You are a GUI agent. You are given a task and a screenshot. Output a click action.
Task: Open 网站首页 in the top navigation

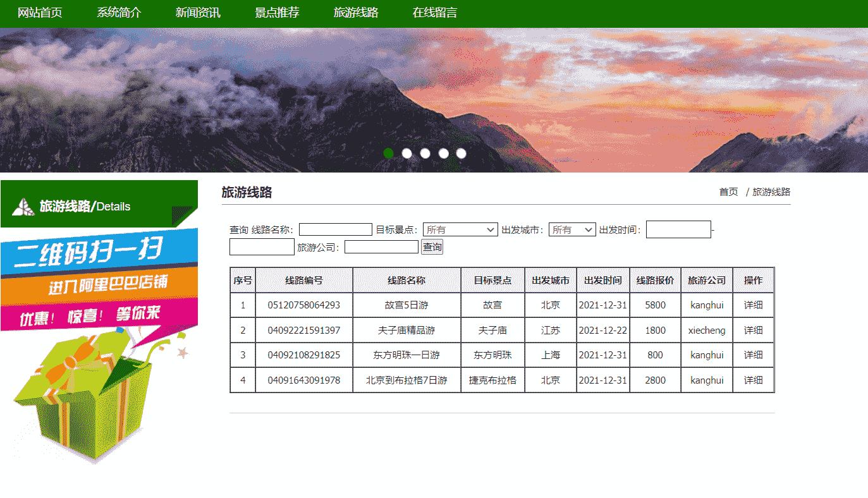40,13
